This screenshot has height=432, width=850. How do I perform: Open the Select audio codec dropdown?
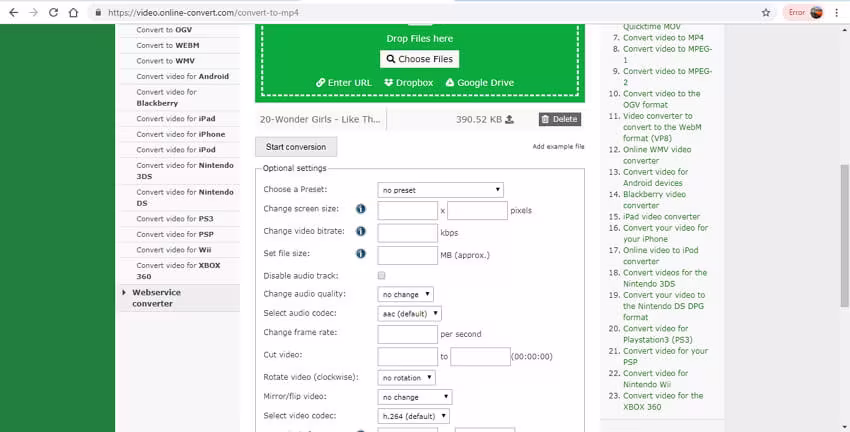point(409,313)
